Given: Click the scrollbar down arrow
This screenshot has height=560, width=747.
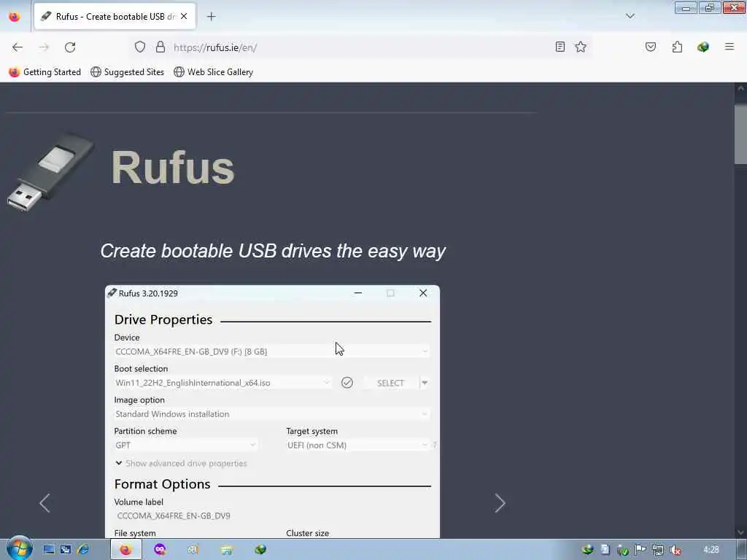Looking at the screenshot, I should tap(740, 532).
